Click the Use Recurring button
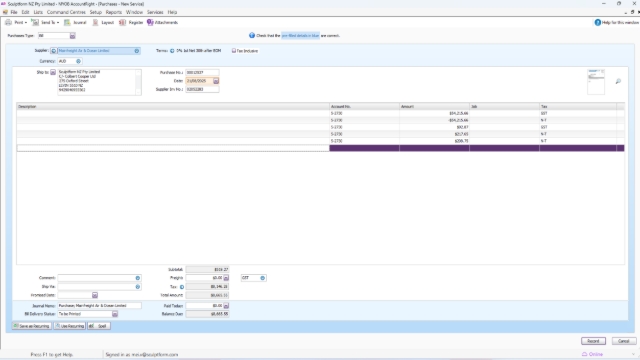The image size is (640, 360). (x=70, y=326)
